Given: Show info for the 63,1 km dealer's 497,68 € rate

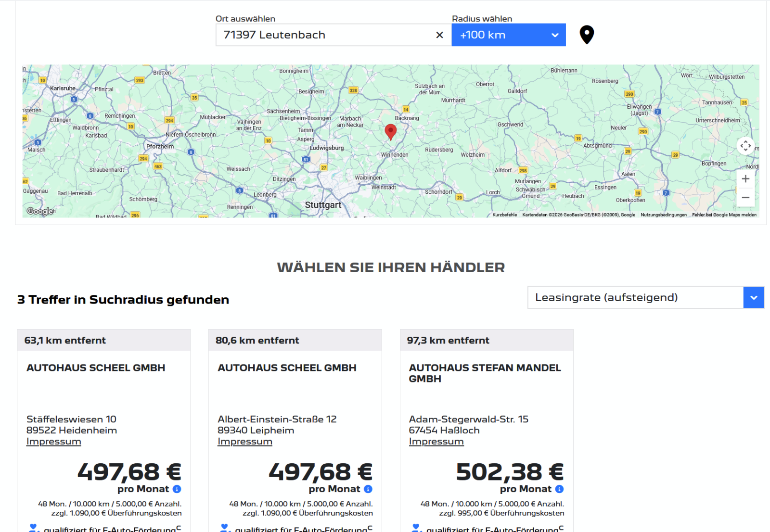Looking at the screenshot, I should tap(177, 489).
